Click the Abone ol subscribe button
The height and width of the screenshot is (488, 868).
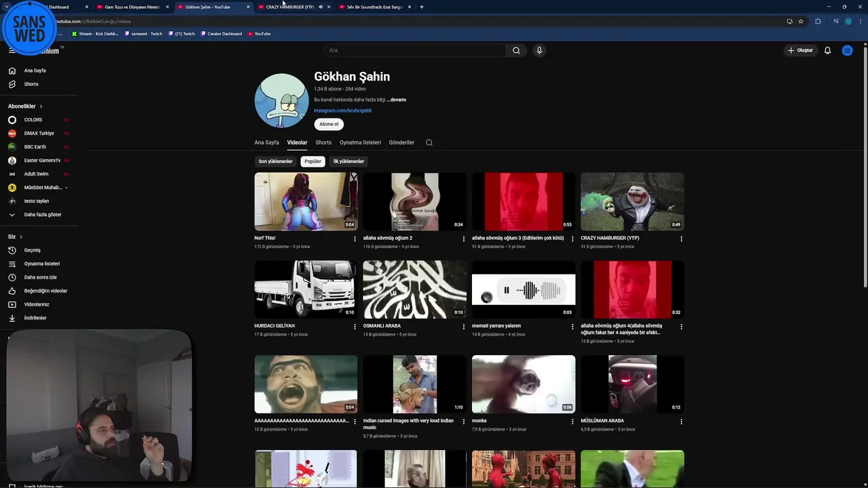(x=329, y=124)
